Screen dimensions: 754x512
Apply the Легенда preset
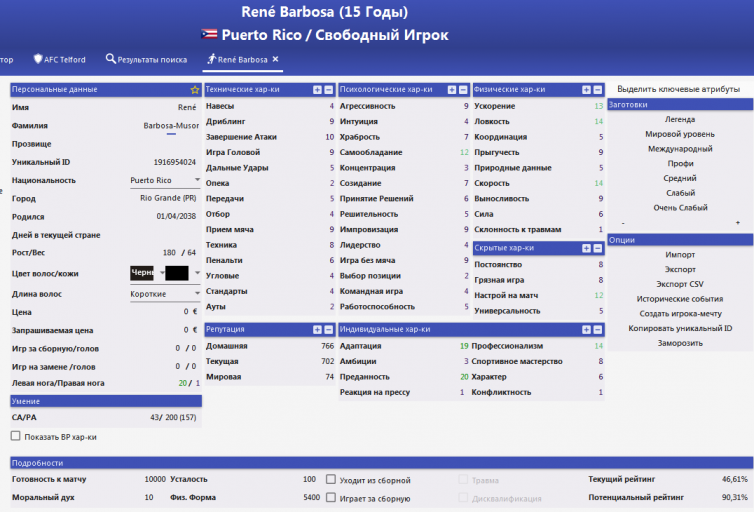tap(680, 119)
